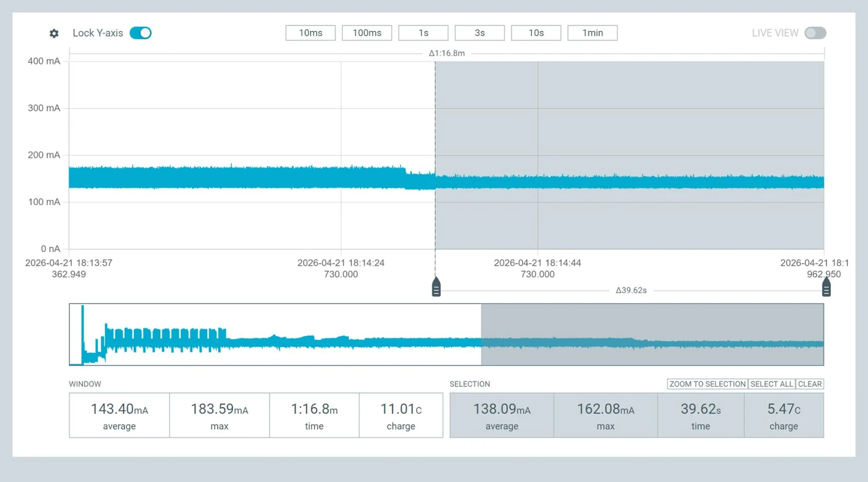Select the window average 143.40 mA value
Screen dimensions: 868x482
tap(119, 409)
